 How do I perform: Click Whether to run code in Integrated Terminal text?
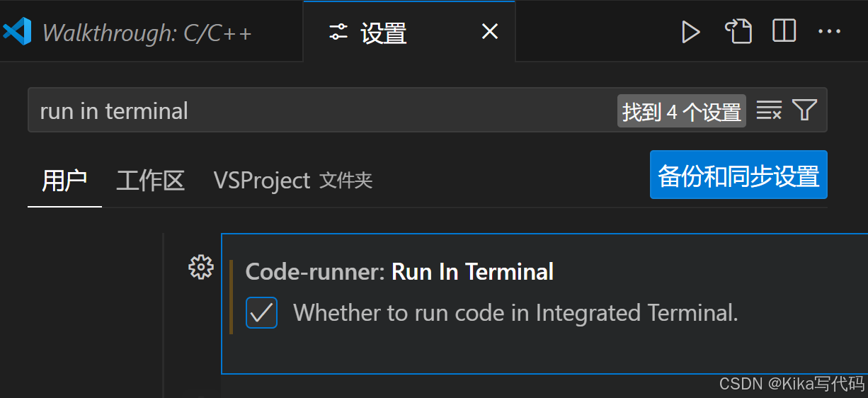(515, 312)
